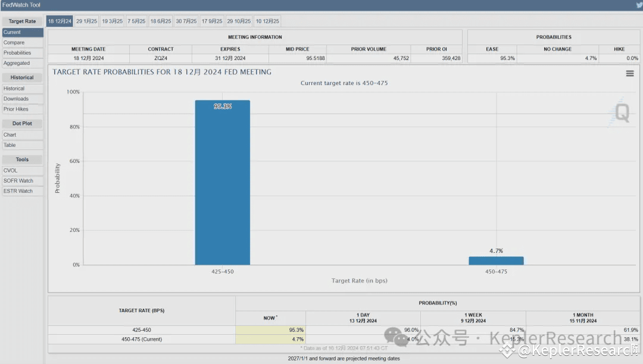The image size is (643, 364).
Task: Switch to the 29 1月25 meeting tab
Action: (86, 21)
